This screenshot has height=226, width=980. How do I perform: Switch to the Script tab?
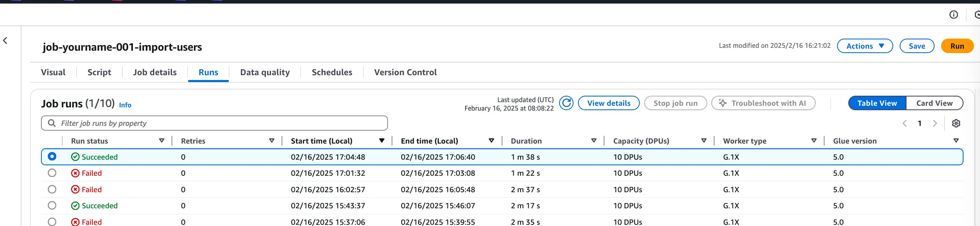[99, 72]
